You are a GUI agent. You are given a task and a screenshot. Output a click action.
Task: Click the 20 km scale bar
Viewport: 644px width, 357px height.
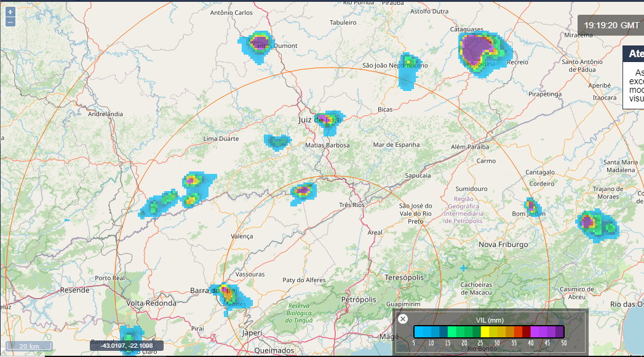tap(29, 346)
